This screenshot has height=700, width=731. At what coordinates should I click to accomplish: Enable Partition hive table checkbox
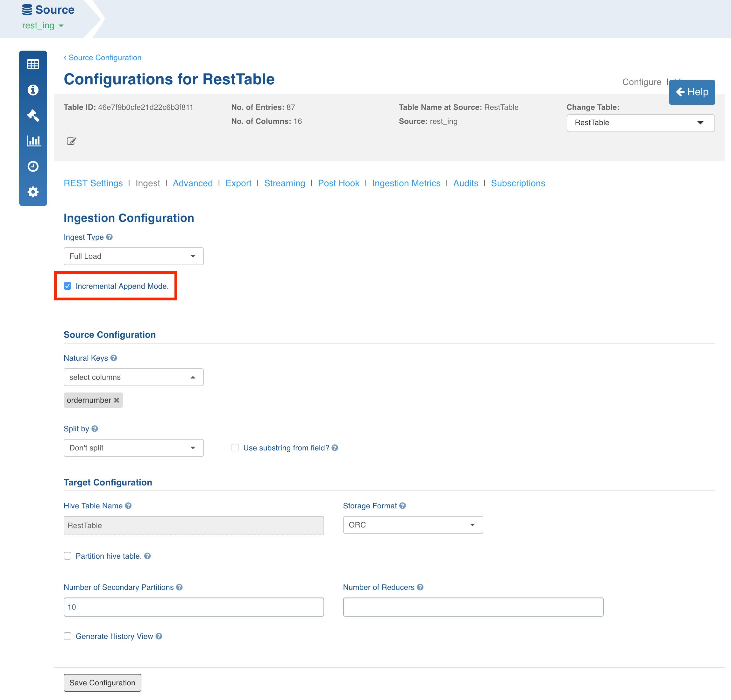pos(67,556)
